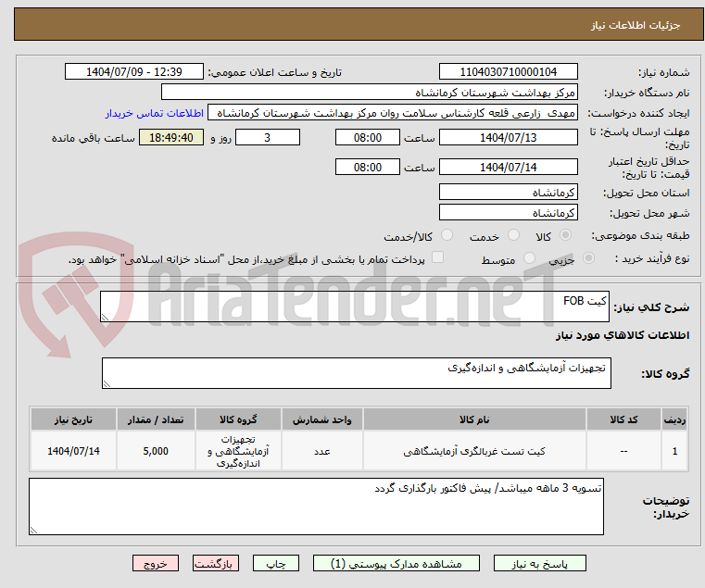Image resolution: width=705 pixels, height=588 pixels.
Task: Click the چاپ print button
Action: 276,563
